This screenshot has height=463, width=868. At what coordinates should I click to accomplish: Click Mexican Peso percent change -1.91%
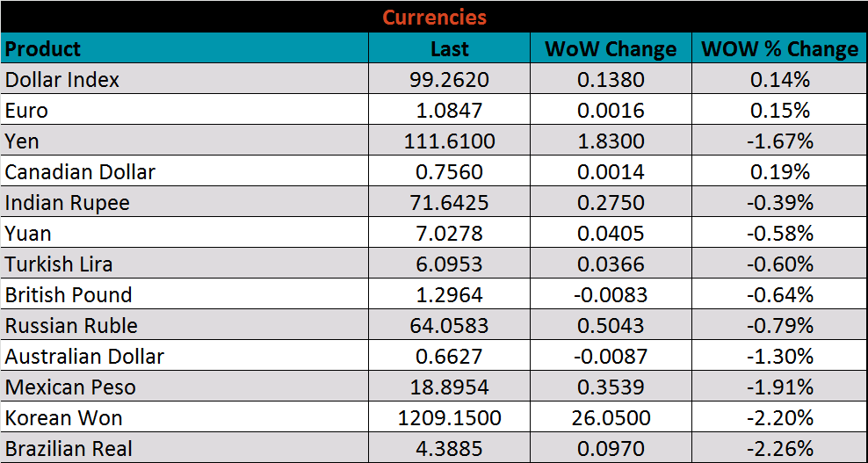coord(779,387)
